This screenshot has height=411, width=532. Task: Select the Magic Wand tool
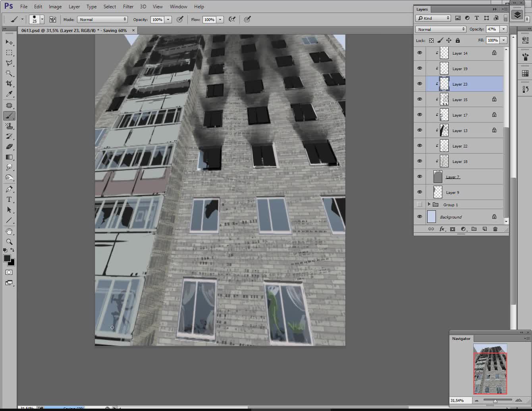pos(9,73)
